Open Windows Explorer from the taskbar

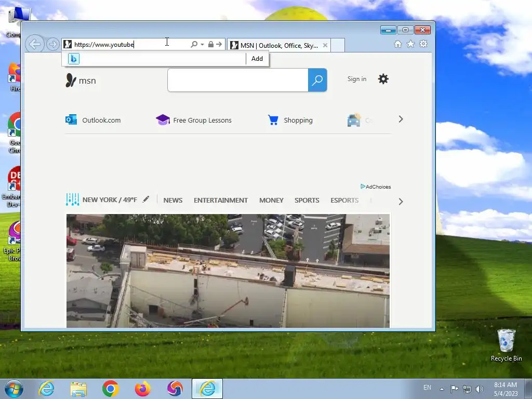tap(78, 389)
